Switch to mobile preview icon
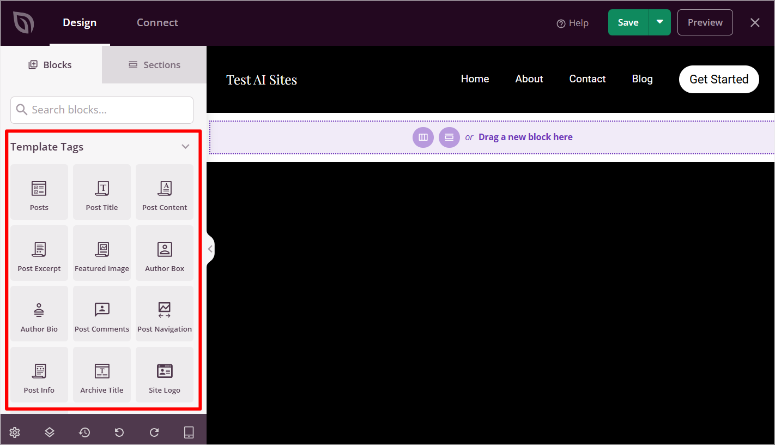This screenshot has width=775, height=445. pos(189,432)
